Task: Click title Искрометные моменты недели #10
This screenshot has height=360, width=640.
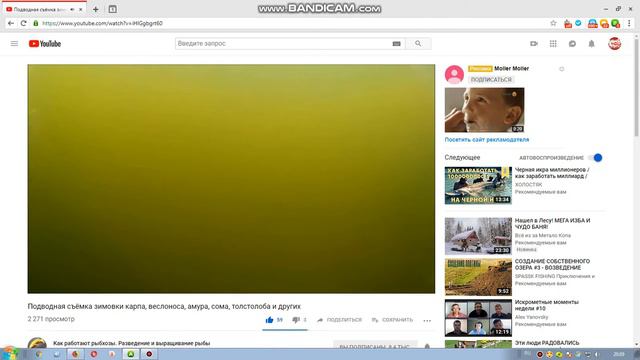Action: 547,305
